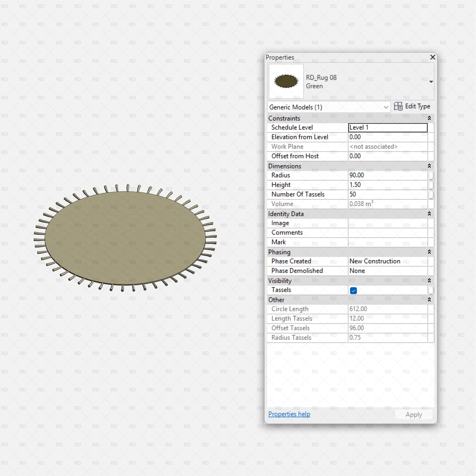This screenshot has width=476, height=476.
Task: Collapse the Phasing section
Action: tap(429, 252)
